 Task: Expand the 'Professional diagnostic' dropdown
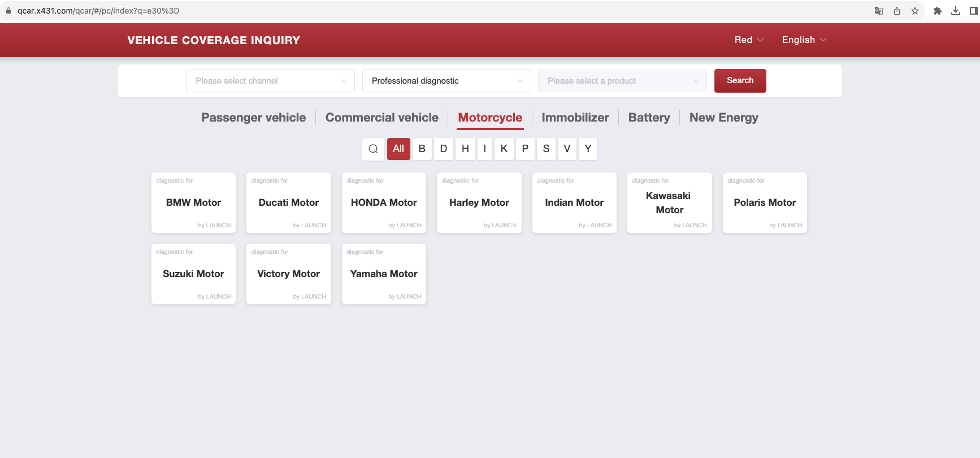446,81
